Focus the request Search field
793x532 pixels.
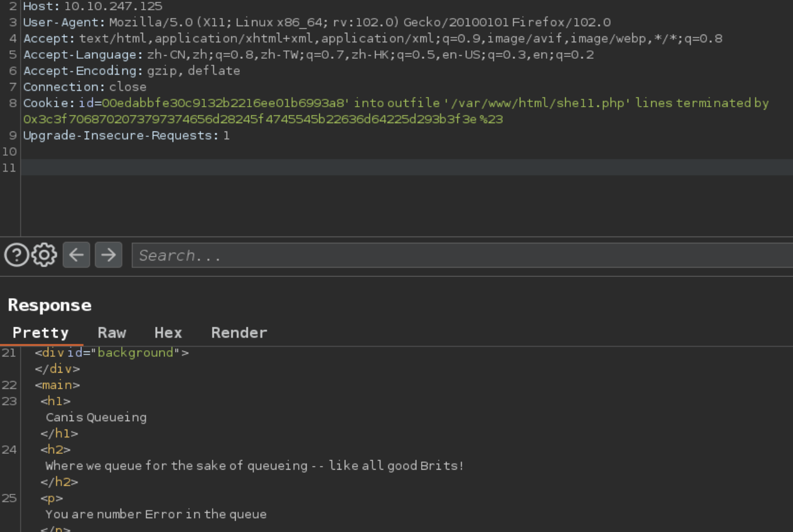462,256
